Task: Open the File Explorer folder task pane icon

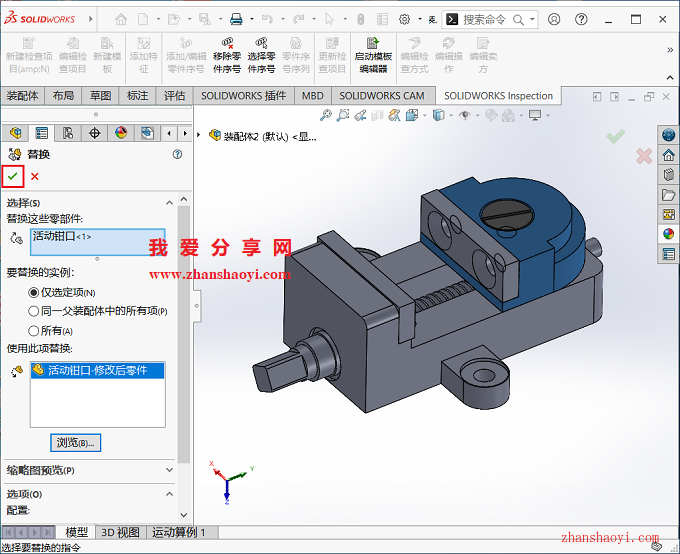Action: (668, 195)
